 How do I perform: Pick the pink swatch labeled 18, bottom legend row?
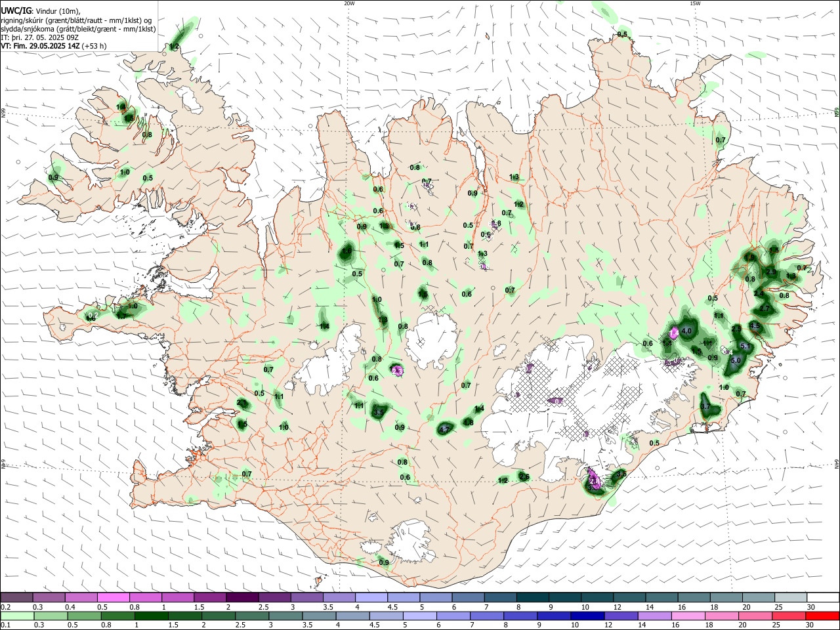click(723, 616)
